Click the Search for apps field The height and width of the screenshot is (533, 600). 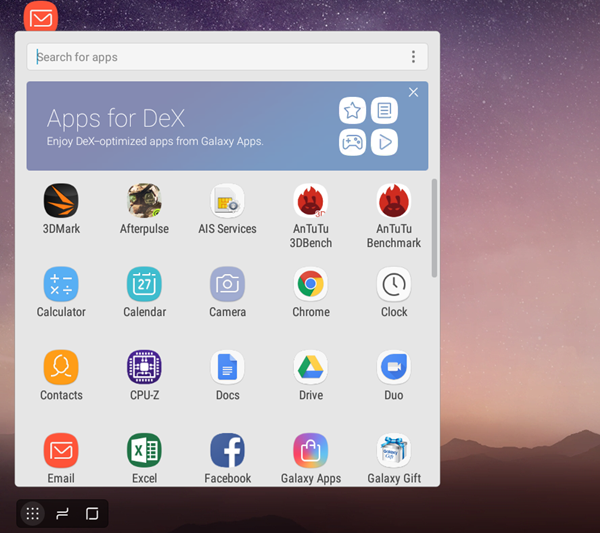[x=227, y=57]
